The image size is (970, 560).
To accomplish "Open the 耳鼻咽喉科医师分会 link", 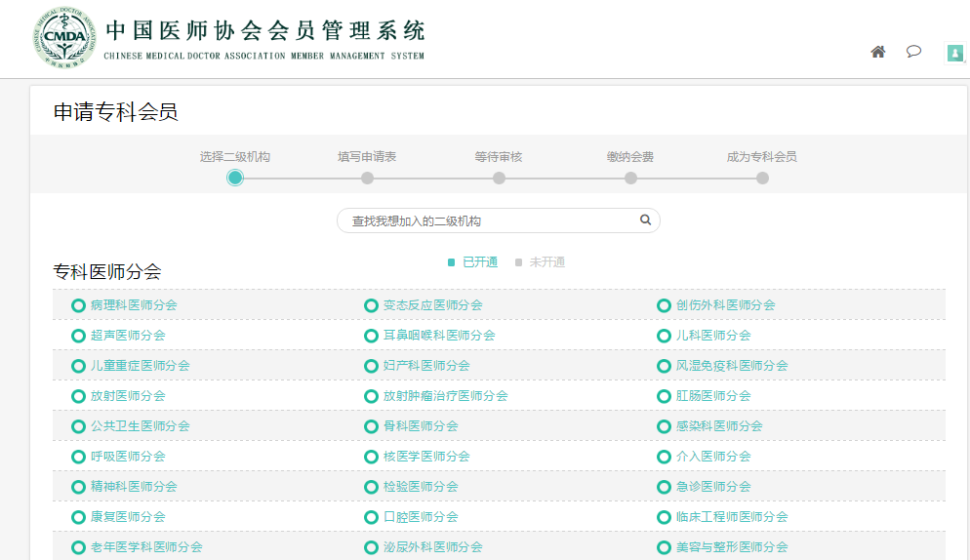I will tap(439, 336).
